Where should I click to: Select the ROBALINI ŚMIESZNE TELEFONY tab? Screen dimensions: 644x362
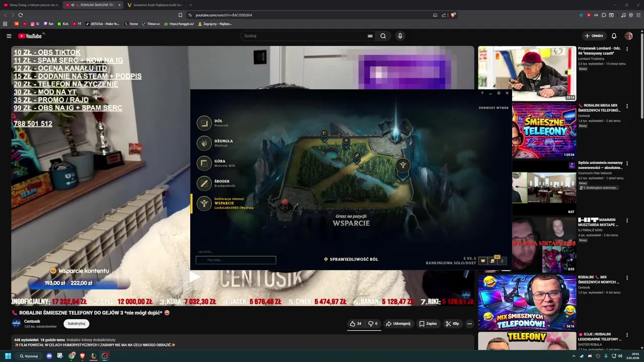(94, 5)
